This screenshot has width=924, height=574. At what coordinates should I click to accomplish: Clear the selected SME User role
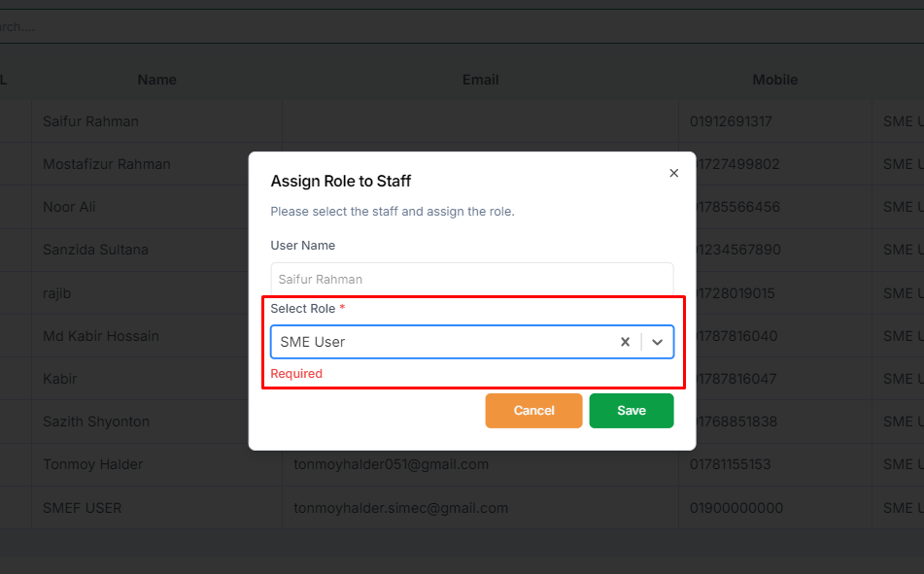(626, 342)
